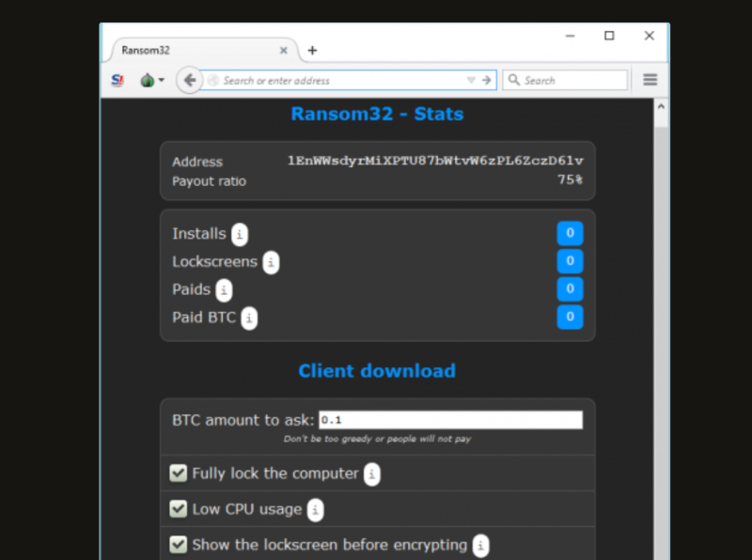The height and width of the screenshot is (560, 752).
Task: Expand the info icon beside Paids
Action: [x=224, y=290]
